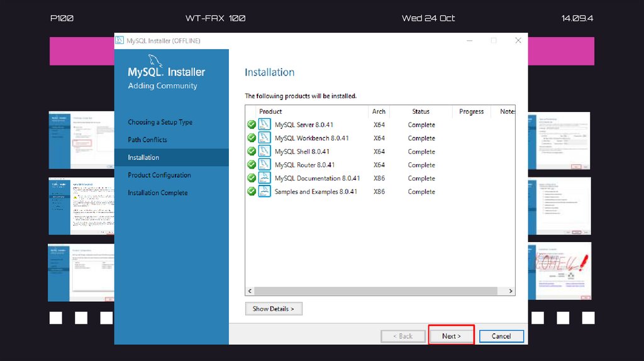
Task: Click the MySQL Documentation 8.0.41 product icon
Action: pyautogui.click(x=265, y=178)
